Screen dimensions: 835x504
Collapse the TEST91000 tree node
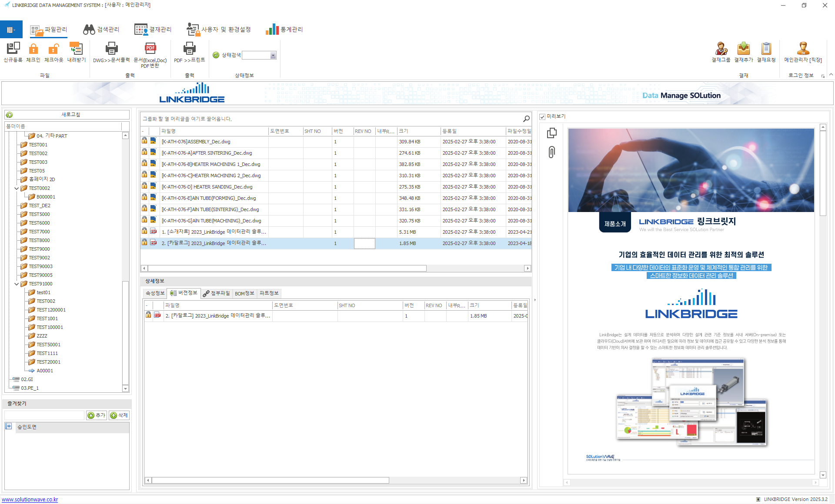click(x=17, y=284)
